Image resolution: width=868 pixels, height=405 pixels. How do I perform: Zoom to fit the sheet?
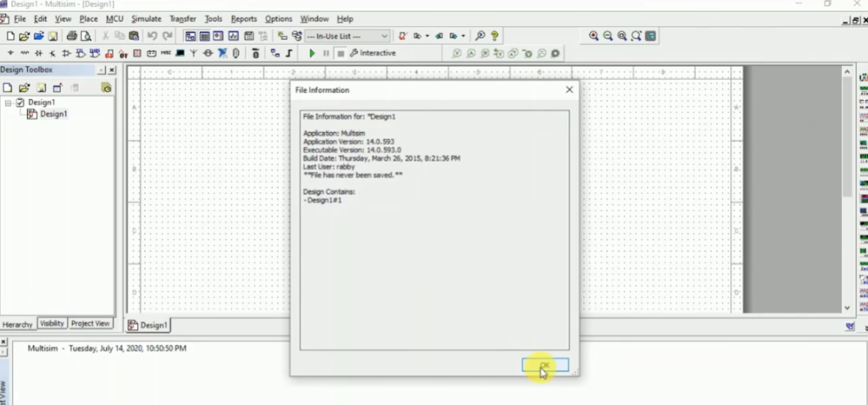click(x=636, y=36)
